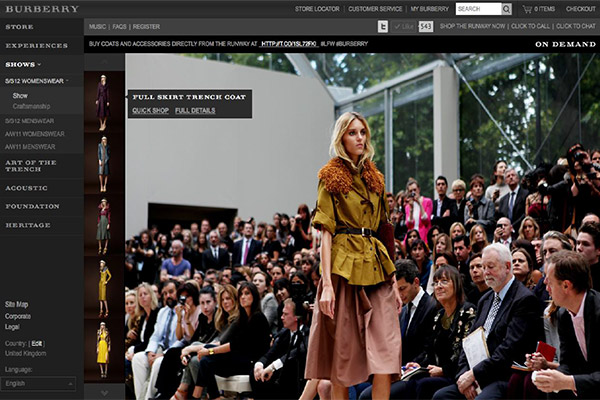600x400 pixels.
Task: Open the Heritage menu item
Action: click(x=28, y=225)
